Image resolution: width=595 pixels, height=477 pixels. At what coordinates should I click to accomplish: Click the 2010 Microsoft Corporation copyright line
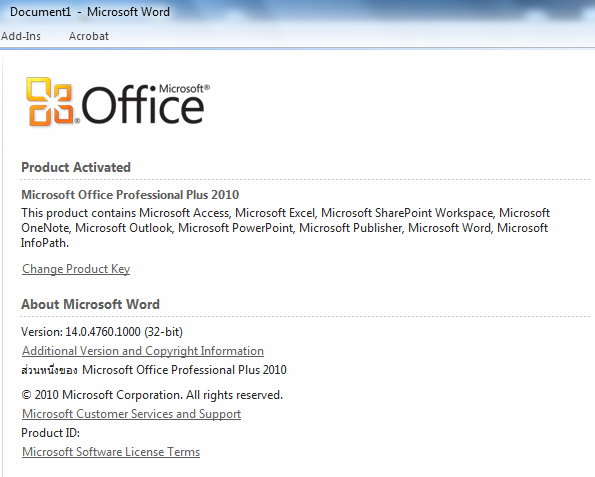[x=152, y=395]
